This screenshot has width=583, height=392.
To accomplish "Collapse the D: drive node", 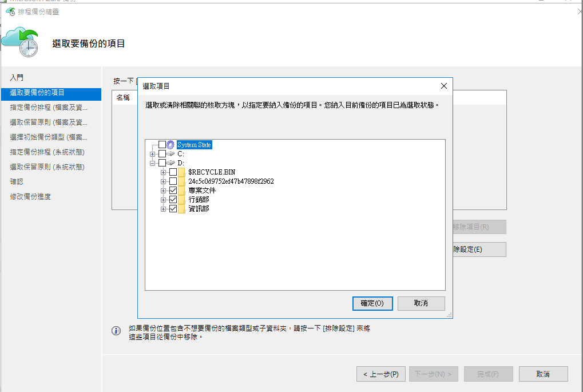I will 152,163.
